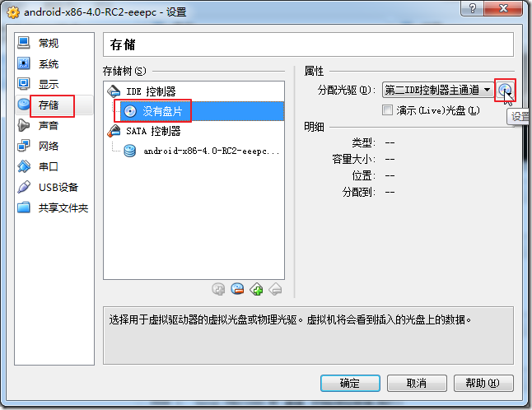Click the remove controller icon
This screenshot has width=532, height=410.
coord(237,289)
